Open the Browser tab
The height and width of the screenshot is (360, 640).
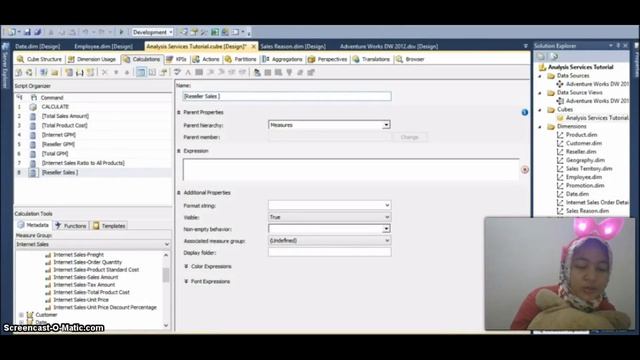pyautogui.click(x=410, y=59)
